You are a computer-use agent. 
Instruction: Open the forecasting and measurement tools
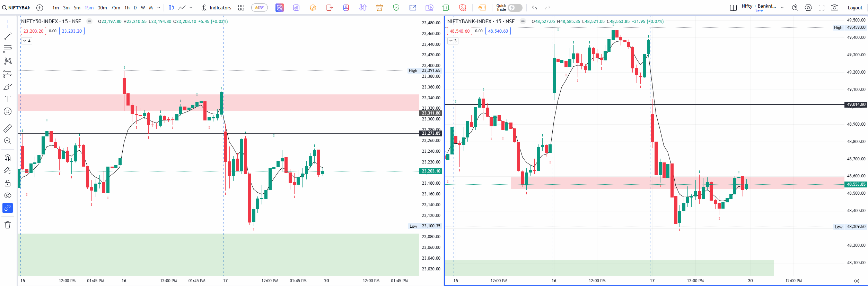click(x=8, y=74)
